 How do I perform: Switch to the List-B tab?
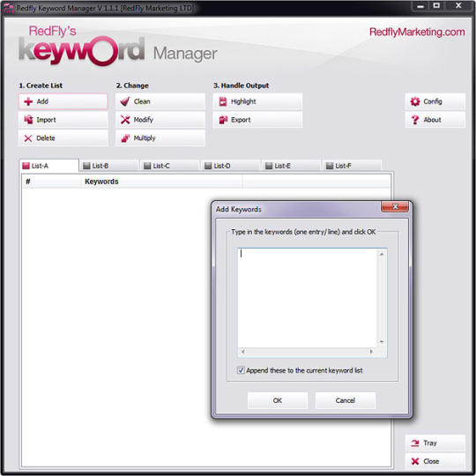108,166
